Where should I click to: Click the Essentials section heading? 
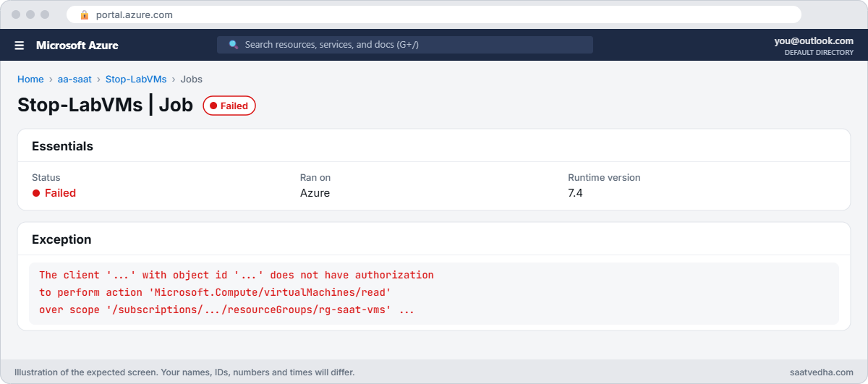(62, 146)
